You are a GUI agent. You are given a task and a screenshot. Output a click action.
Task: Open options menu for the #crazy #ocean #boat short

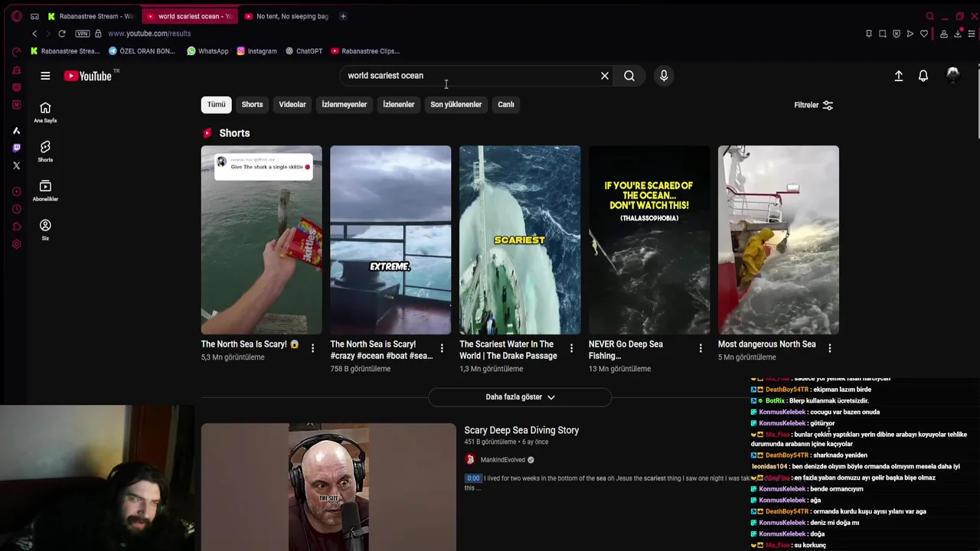pyautogui.click(x=442, y=348)
